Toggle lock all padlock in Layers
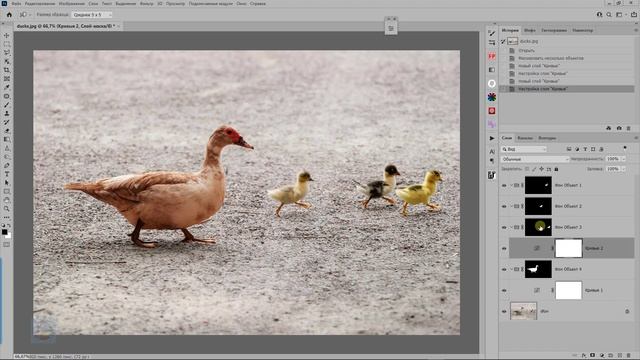This screenshot has width=640, height=360. pos(556,169)
